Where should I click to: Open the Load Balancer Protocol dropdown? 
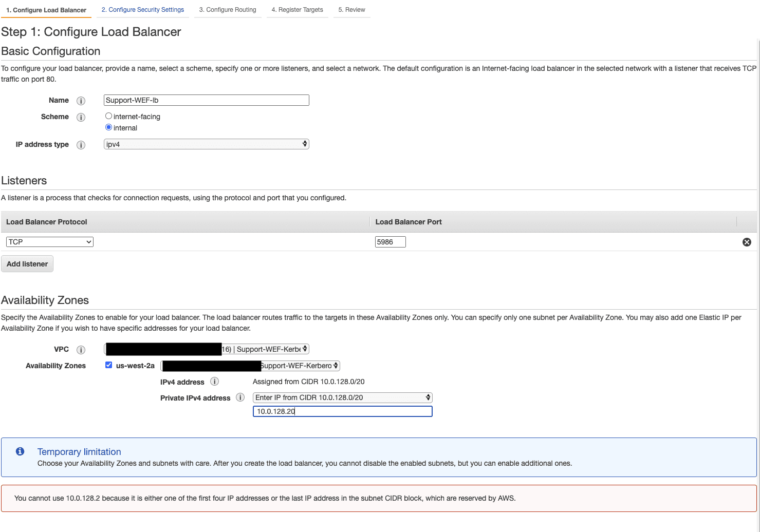[x=50, y=242]
